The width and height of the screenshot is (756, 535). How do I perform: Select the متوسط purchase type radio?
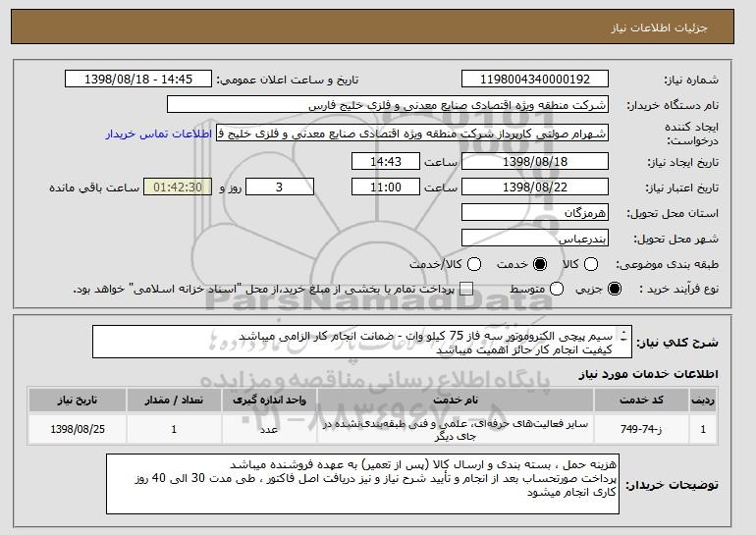coord(557,290)
